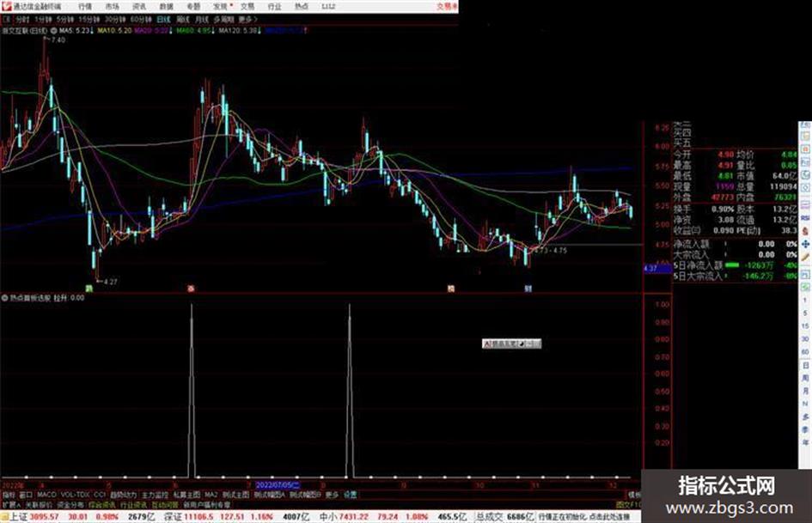Click the 中小 index in status bar
Viewport: 812px width, 523px height.
point(328,517)
